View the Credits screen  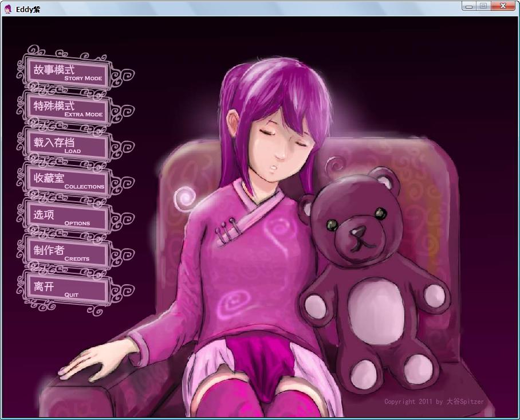click(68, 253)
